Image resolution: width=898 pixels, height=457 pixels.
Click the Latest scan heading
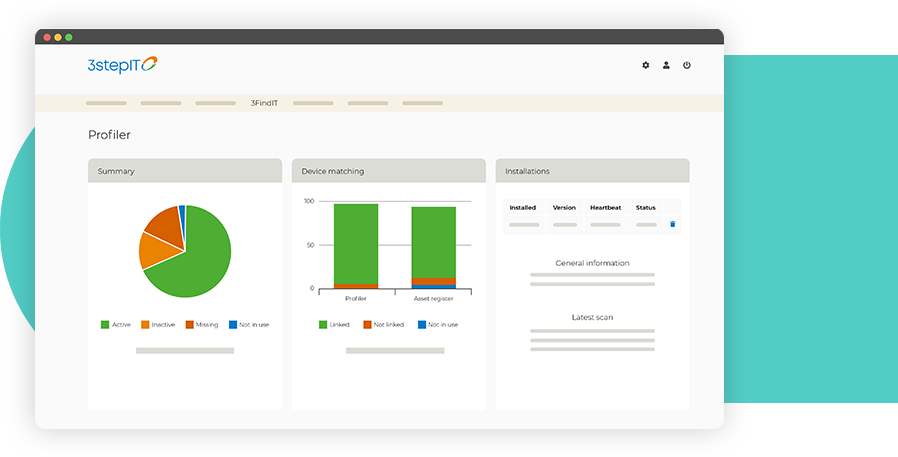pyautogui.click(x=592, y=317)
